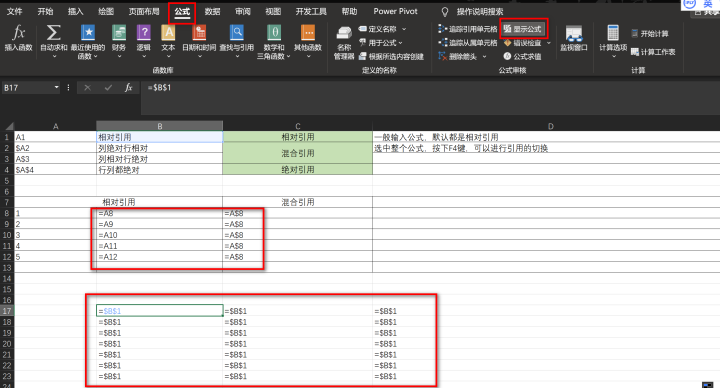Click the Tell Me search box (操作说明搜索)
Viewport: 720px width, 388px height.
pyautogui.click(x=479, y=11)
